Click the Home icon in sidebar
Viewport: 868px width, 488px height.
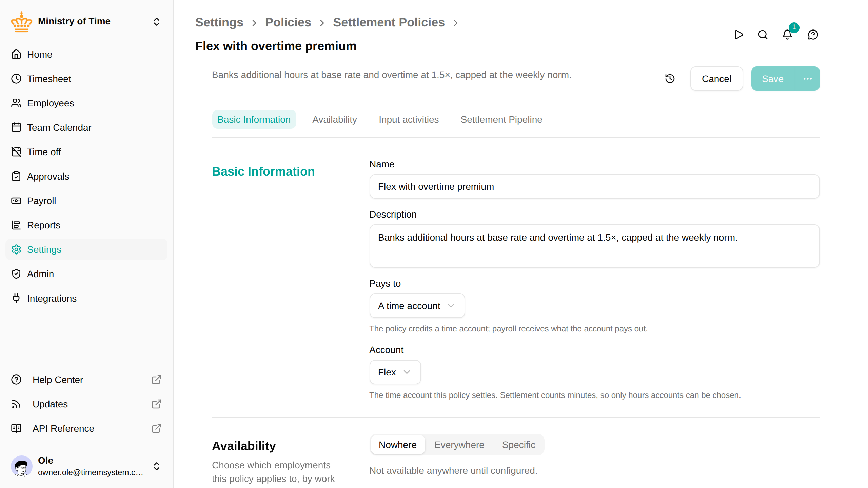tap(16, 54)
